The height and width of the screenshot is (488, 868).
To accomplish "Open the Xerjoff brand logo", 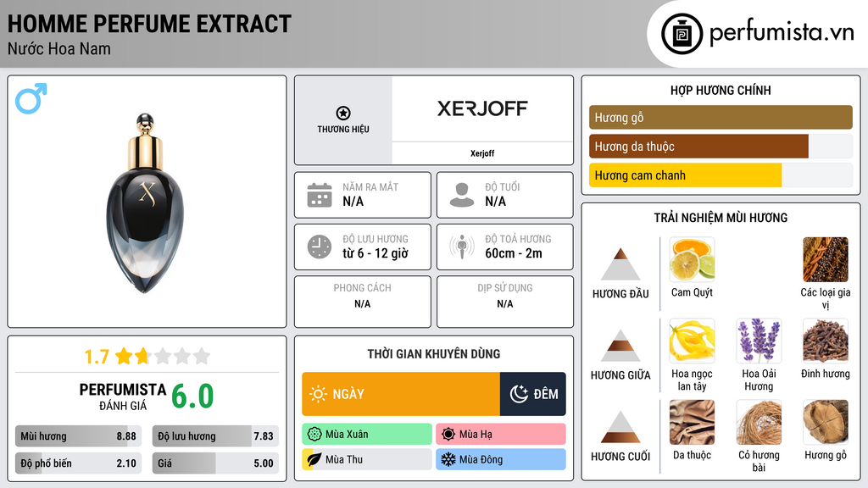I will (482, 108).
